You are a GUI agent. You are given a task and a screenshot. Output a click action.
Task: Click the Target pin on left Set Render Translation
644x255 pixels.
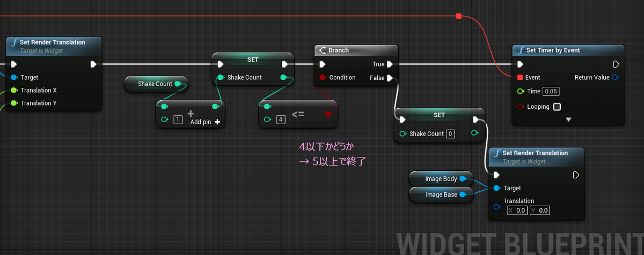[x=14, y=78]
